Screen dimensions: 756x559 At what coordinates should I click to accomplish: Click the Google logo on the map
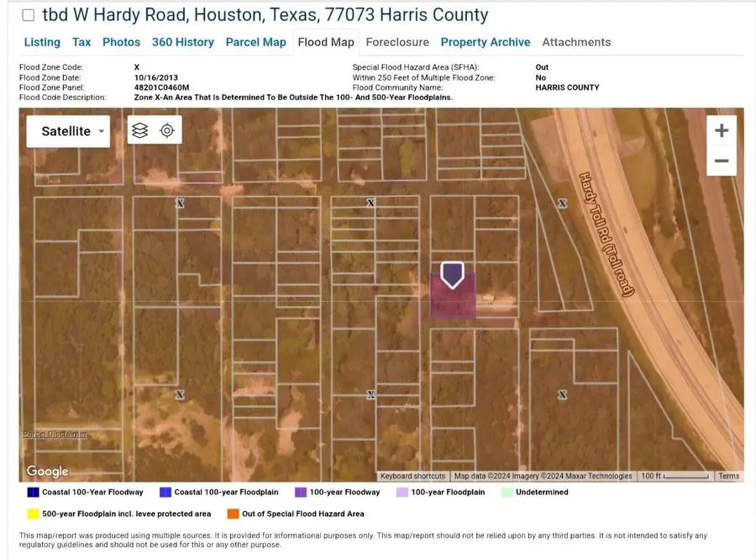(x=47, y=472)
